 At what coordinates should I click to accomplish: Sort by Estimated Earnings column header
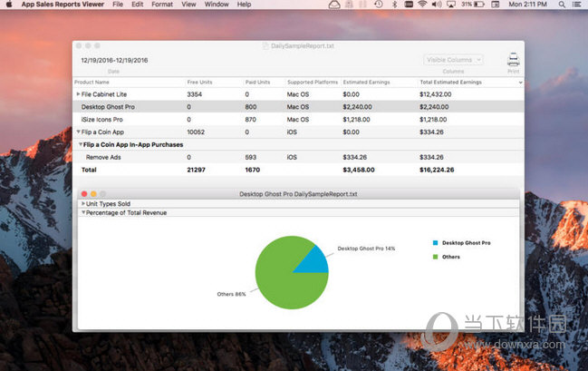[366, 83]
